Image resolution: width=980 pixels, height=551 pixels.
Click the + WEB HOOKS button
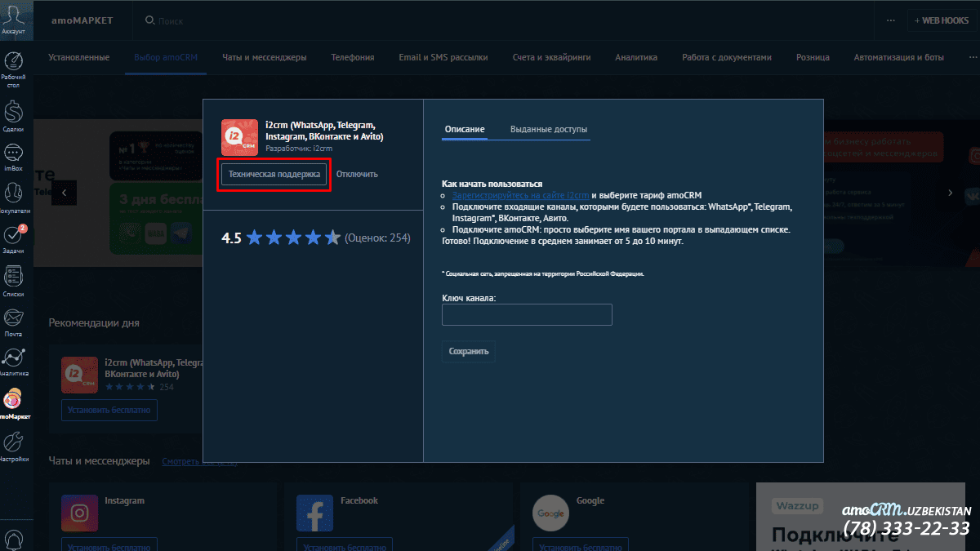coord(941,20)
